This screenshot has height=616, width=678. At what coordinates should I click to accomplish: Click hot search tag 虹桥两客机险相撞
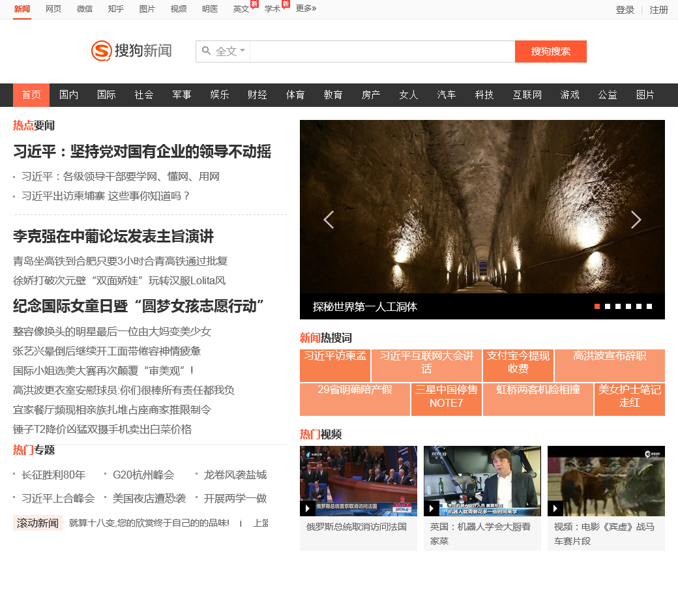tap(538, 400)
